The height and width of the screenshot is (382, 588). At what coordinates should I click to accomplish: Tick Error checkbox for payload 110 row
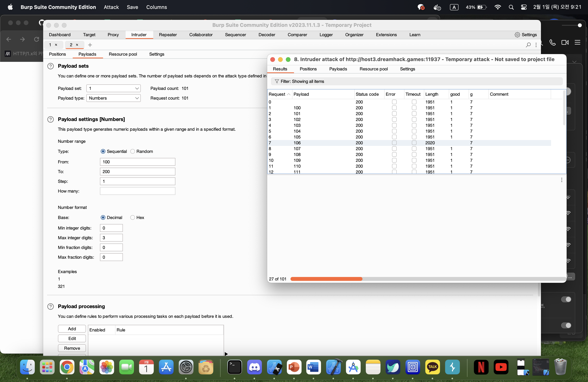click(394, 166)
